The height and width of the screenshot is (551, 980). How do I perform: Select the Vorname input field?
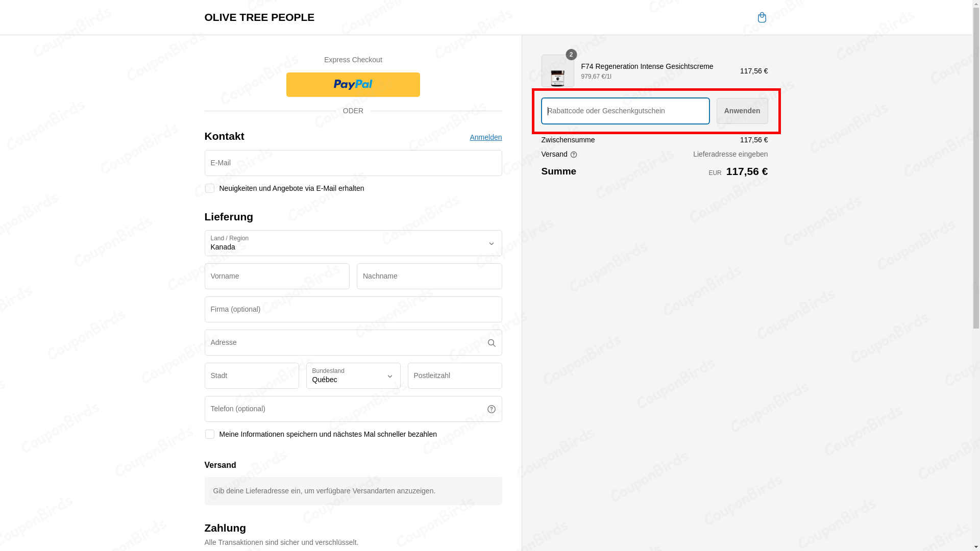pyautogui.click(x=277, y=277)
